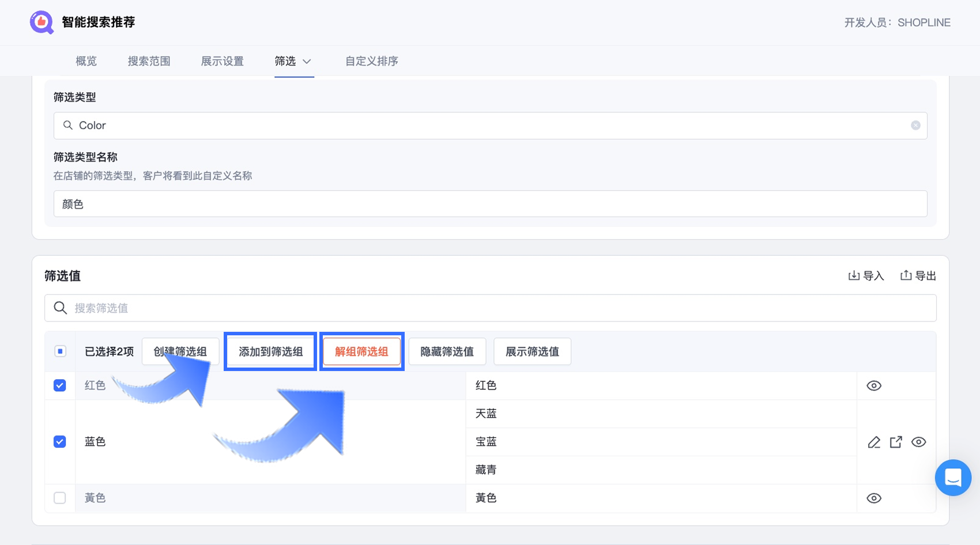980x545 pixels.
Task: Open the chat support bubble
Action: click(x=953, y=478)
